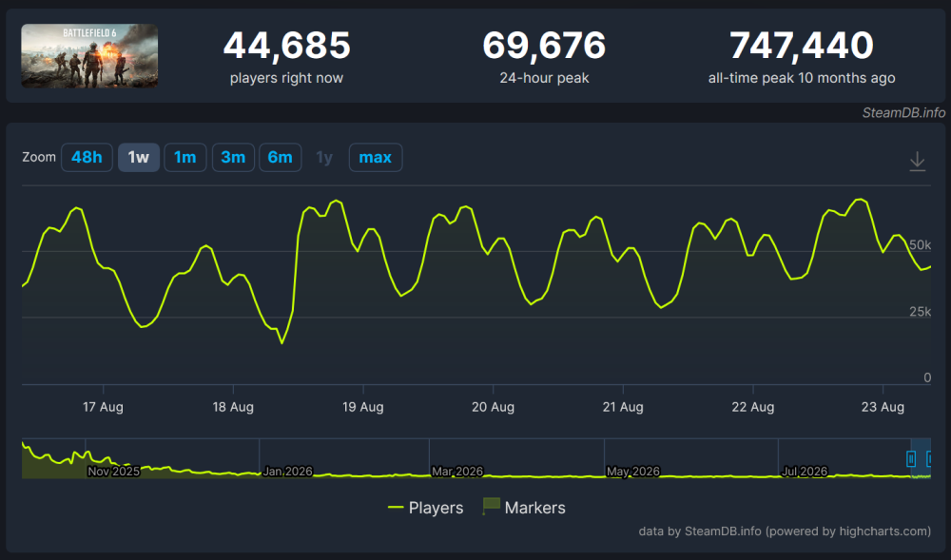
Task: Click the chart download icon
Action: point(917,162)
